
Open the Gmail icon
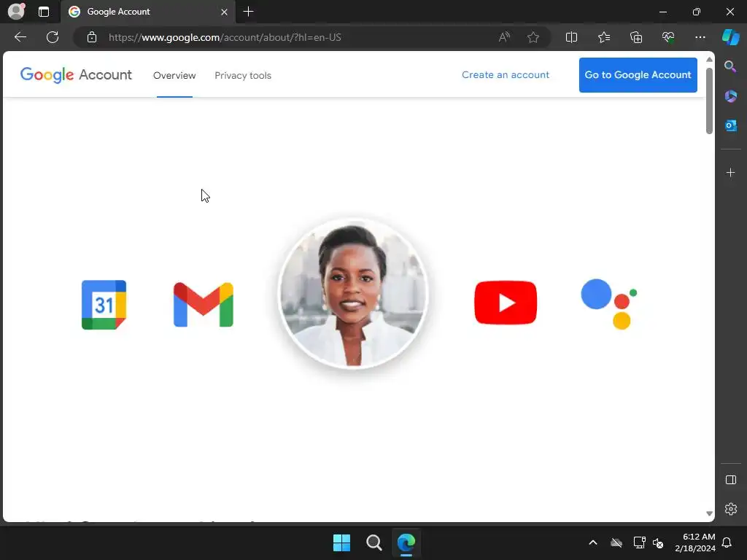tap(204, 305)
